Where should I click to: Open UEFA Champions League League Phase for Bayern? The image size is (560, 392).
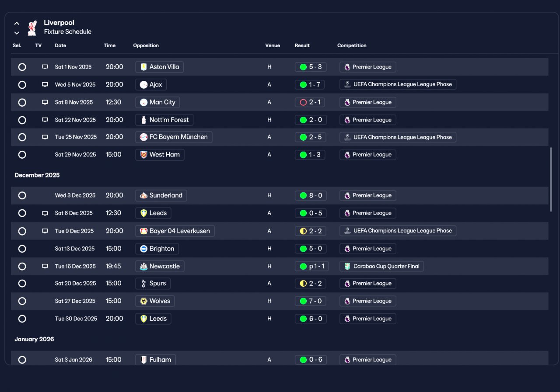pyautogui.click(x=398, y=137)
